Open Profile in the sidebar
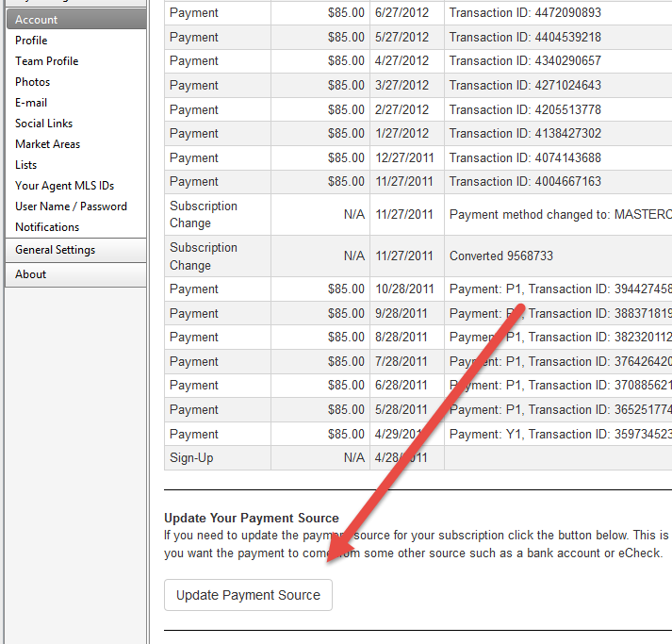The width and height of the screenshot is (672, 644). pos(31,41)
